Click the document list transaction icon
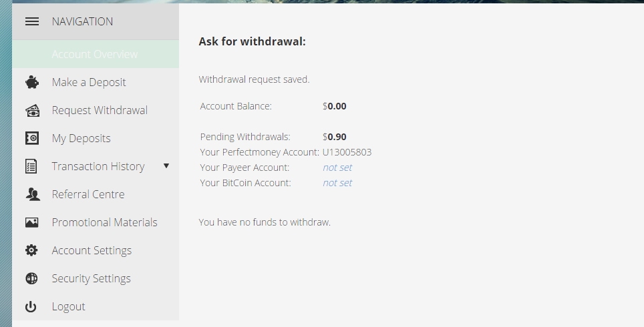Screen dimensions: 644x327 31,166
